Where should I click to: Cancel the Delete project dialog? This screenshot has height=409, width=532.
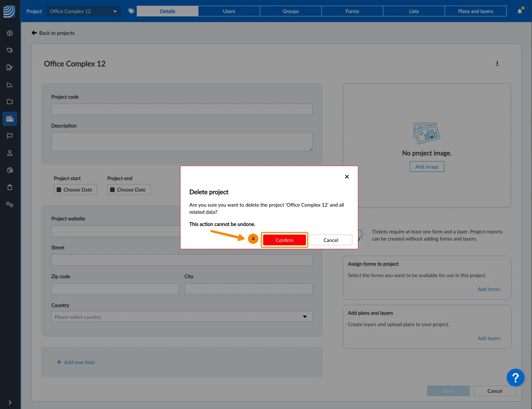(331, 240)
